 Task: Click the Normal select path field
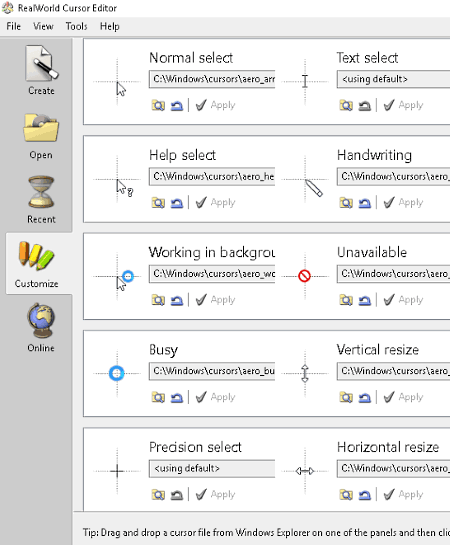212,79
